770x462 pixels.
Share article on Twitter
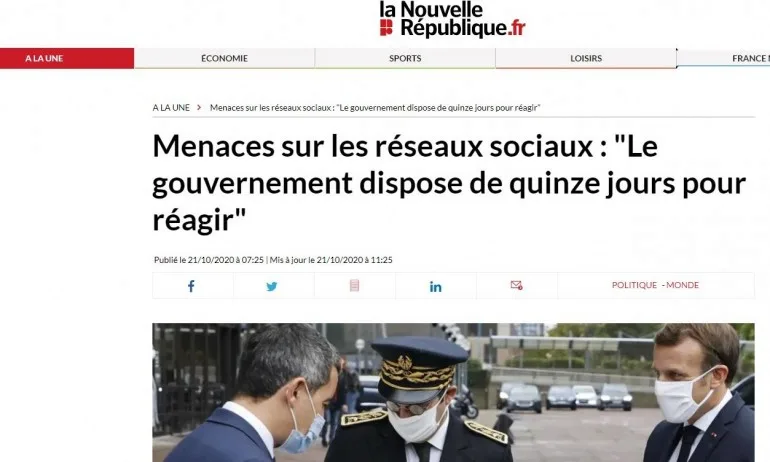[x=272, y=286]
